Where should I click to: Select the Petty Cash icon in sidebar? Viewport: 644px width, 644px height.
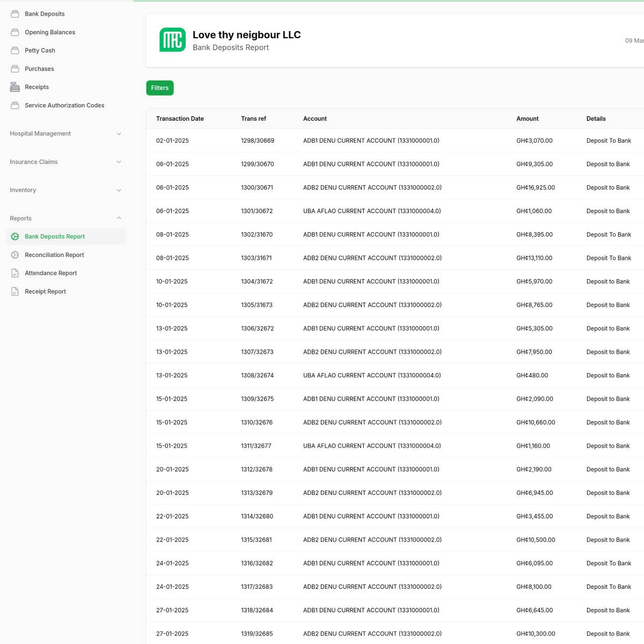[x=14, y=50]
